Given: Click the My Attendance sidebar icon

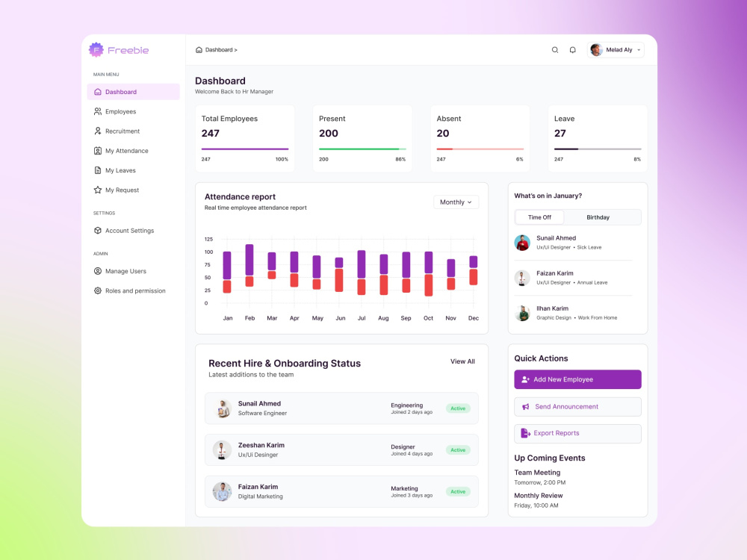Looking at the screenshot, I should point(98,151).
